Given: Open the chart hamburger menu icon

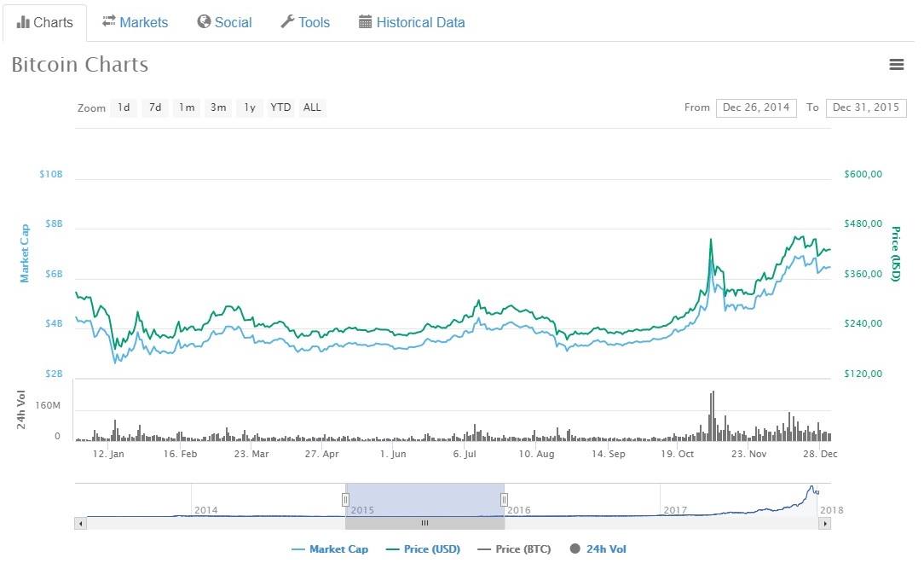Looking at the screenshot, I should coord(897,64).
